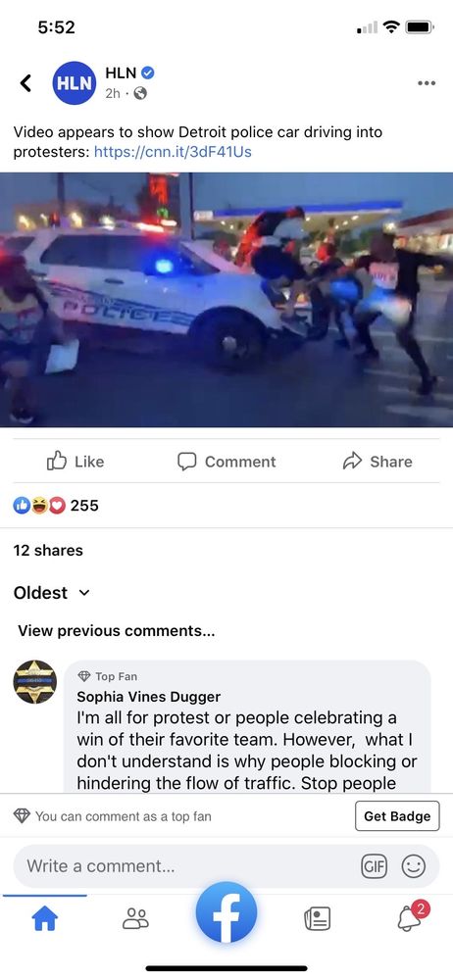
Task: Open the three-dot post options menu
Action: (x=427, y=83)
